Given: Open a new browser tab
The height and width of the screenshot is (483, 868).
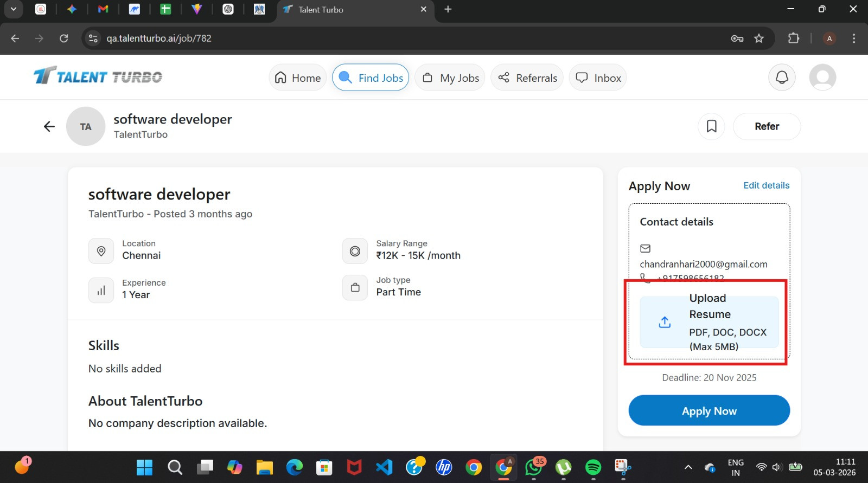Looking at the screenshot, I should (x=448, y=9).
